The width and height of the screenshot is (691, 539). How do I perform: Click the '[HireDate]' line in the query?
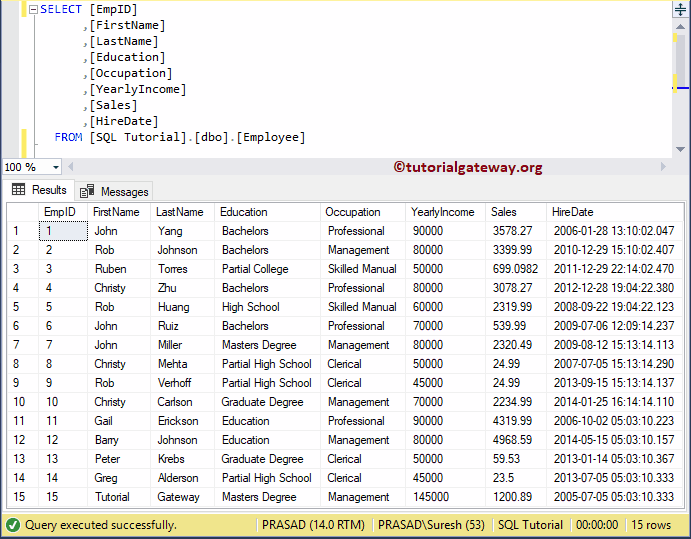coord(123,121)
